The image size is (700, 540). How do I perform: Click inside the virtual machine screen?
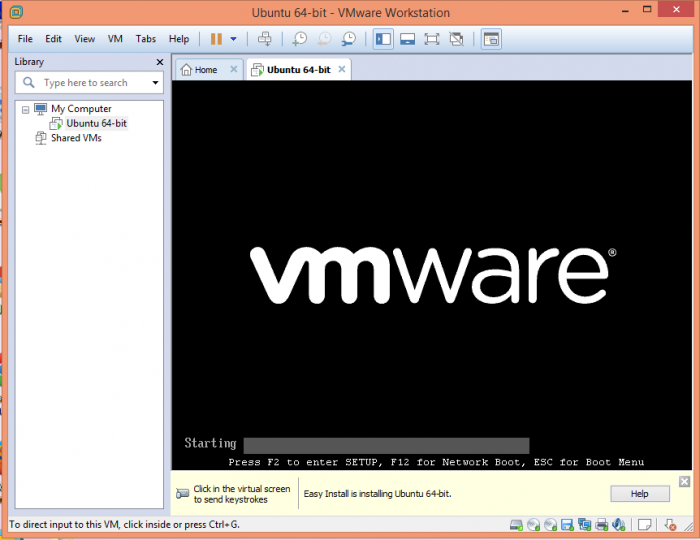click(432, 275)
